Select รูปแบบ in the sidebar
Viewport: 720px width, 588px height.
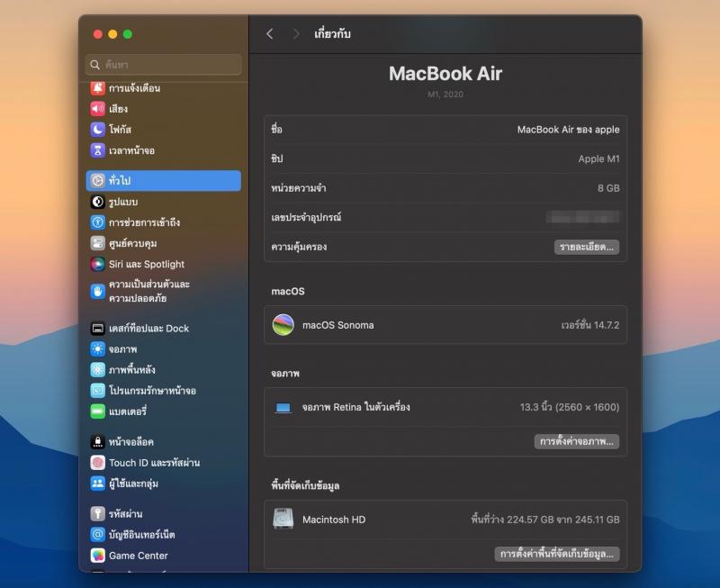123,202
